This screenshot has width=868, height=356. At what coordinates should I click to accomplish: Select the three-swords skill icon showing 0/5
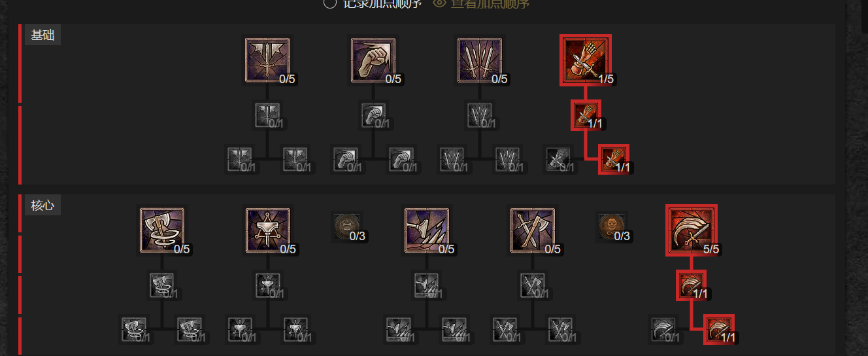click(x=480, y=60)
